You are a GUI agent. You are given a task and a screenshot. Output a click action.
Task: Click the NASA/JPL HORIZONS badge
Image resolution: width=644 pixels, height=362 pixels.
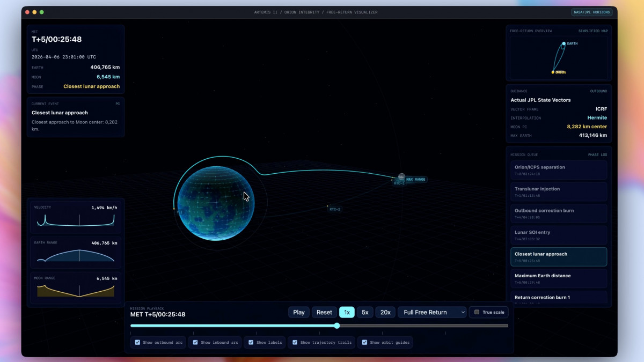pyautogui.click(x=591, y=12)
